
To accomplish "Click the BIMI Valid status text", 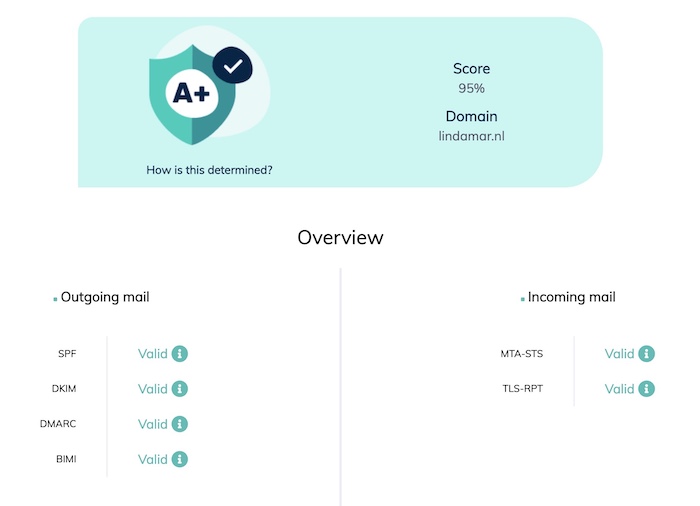I will click(153, 459).
